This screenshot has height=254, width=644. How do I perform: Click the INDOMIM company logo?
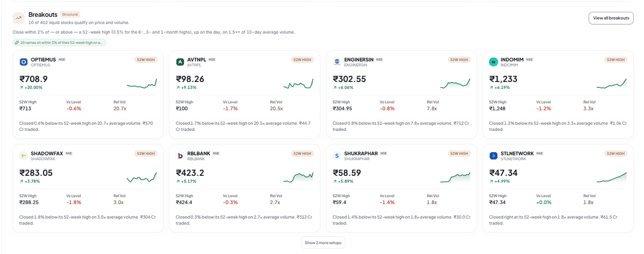tap(494, 62)
